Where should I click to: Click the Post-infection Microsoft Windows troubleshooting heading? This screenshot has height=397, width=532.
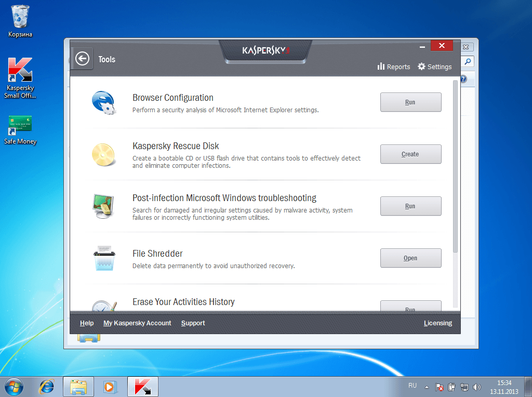[224, 198]
